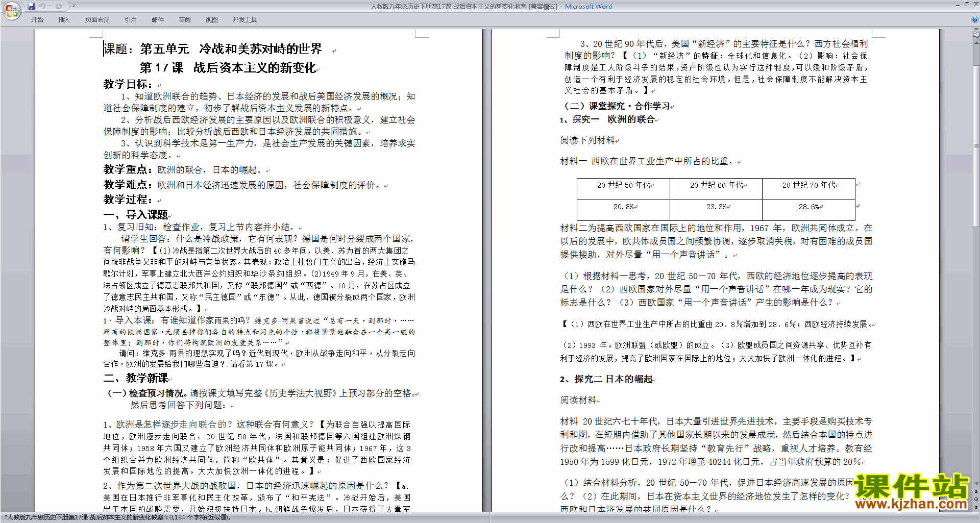The height and width of the screenshot is (523, 980).
Task: Click table cell 28.6%
Action: (x=808, y=210)
